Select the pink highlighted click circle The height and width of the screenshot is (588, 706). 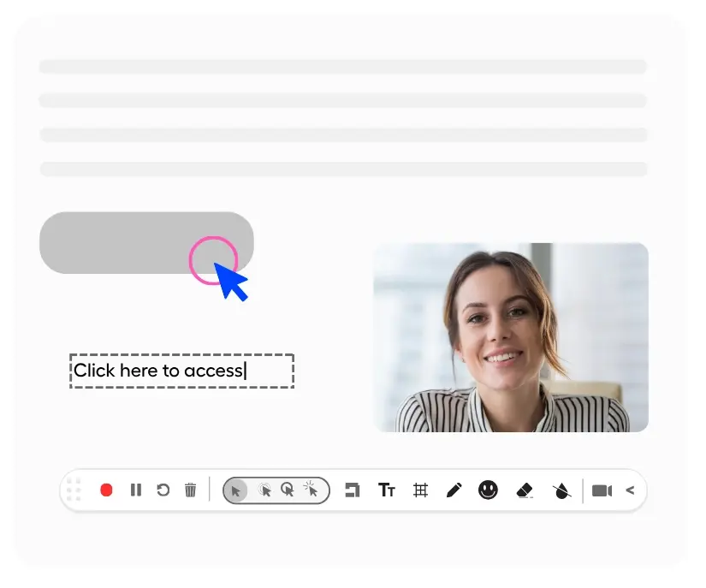pyautogui.click(x=214, y=261)
